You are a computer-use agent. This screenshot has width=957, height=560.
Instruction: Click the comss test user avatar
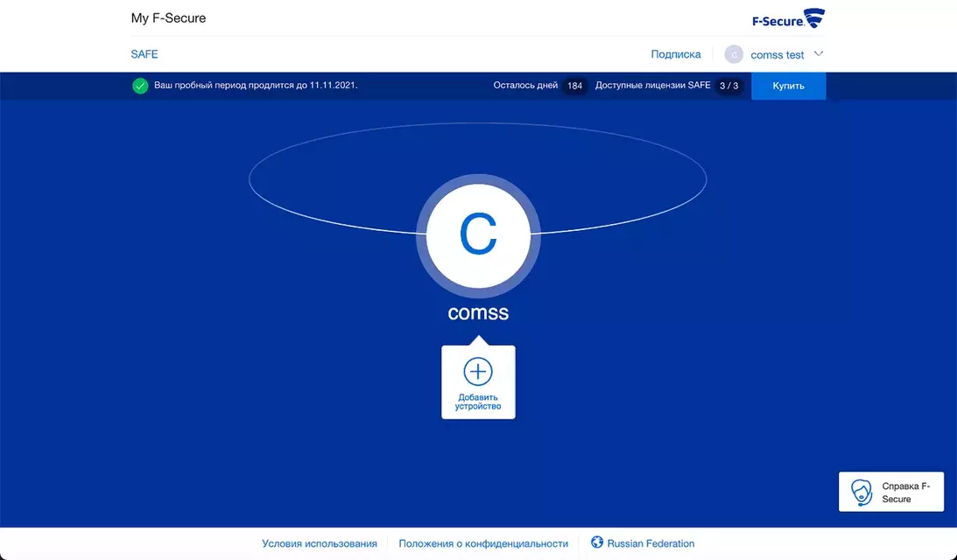pyautogui.click(x=734, y=54)
